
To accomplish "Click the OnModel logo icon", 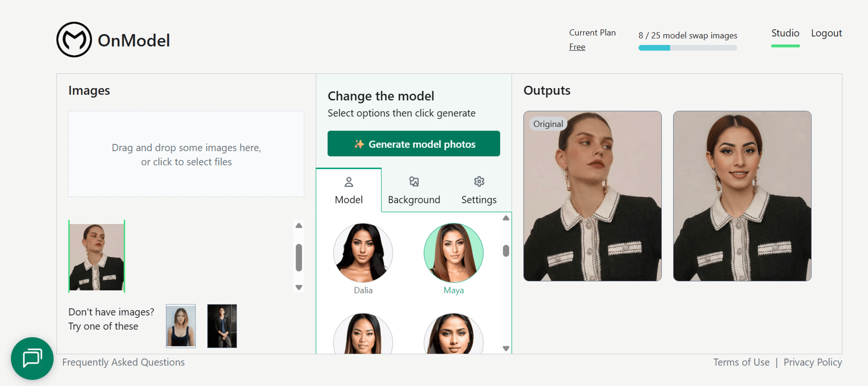I will (74, 40).
